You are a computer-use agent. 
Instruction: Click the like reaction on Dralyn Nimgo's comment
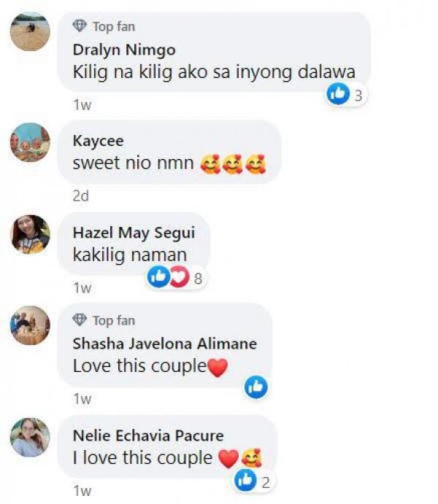pos(338,93)
